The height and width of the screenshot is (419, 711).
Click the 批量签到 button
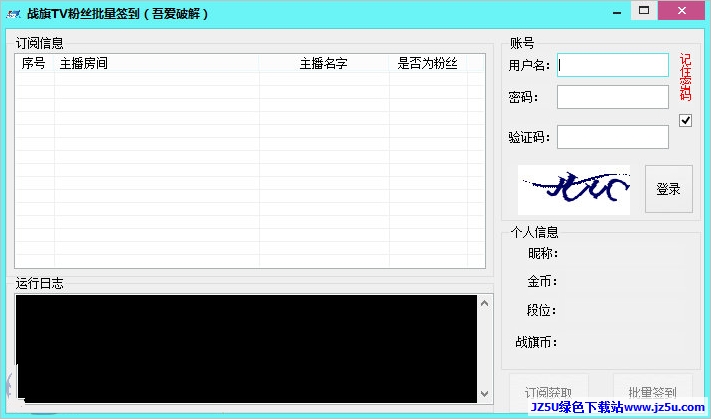pos(653,392)
